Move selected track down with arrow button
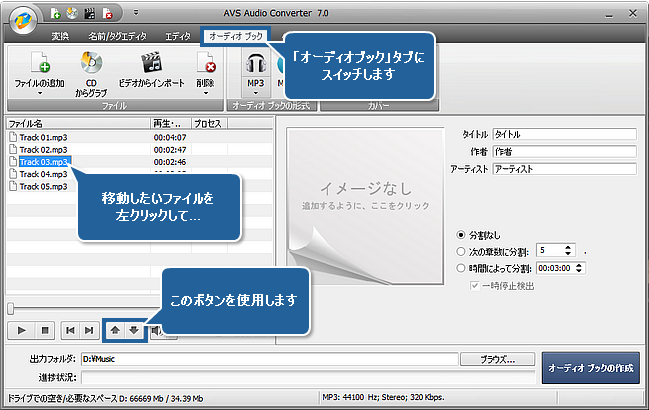The image size is (649, 410). [x=133, y=329]
